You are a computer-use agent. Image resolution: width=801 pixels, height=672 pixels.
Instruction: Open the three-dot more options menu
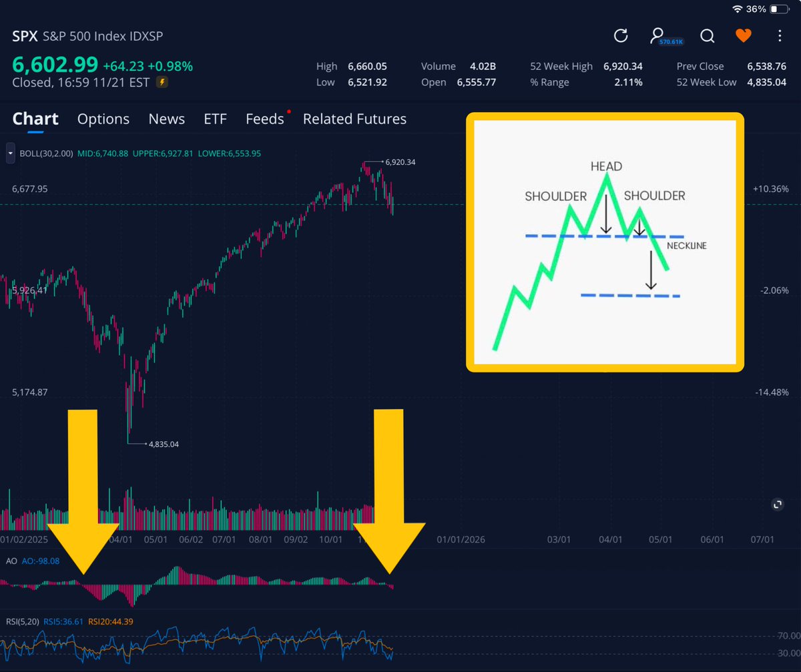780,35
